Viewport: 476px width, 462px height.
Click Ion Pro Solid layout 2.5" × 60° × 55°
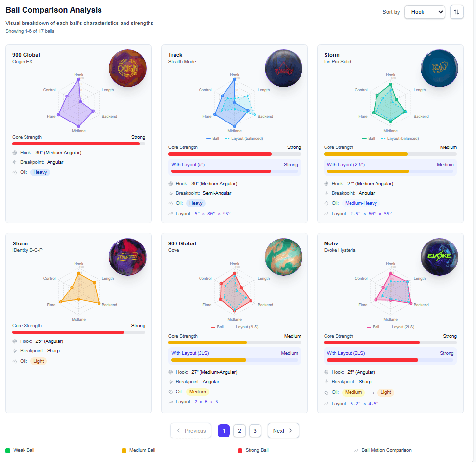[371, 214]
